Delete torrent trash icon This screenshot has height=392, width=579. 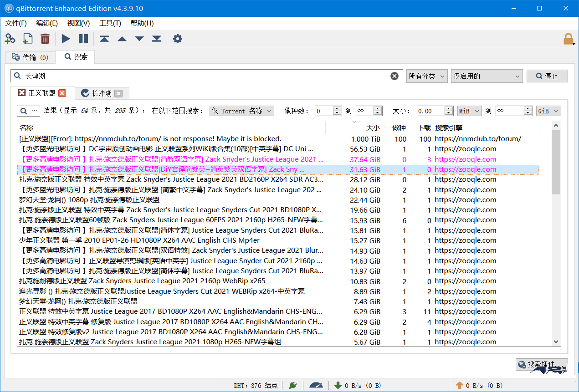click(45, 39)
